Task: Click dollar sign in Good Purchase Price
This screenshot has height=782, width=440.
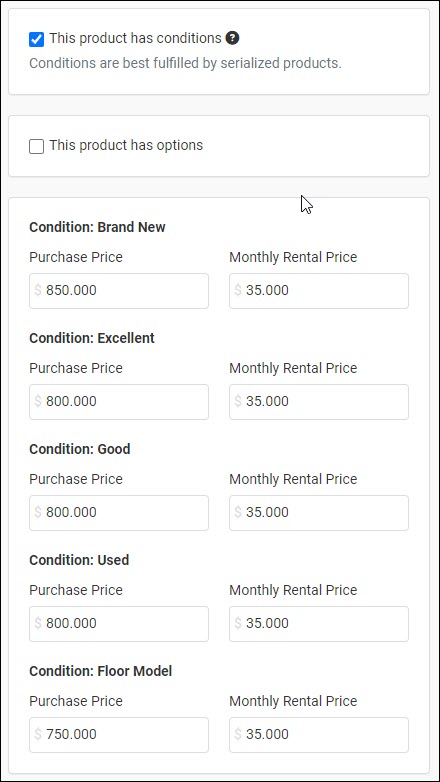Action: (38, 512)
